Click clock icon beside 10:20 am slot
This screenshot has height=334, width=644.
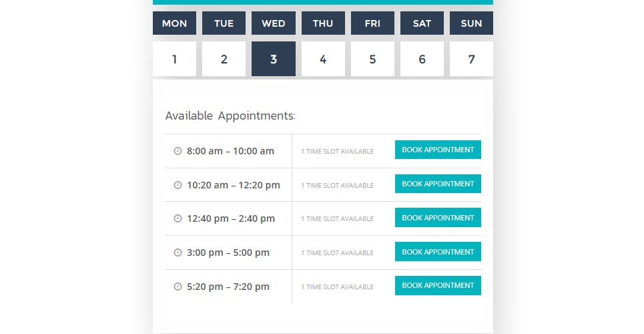coord(178,185)
